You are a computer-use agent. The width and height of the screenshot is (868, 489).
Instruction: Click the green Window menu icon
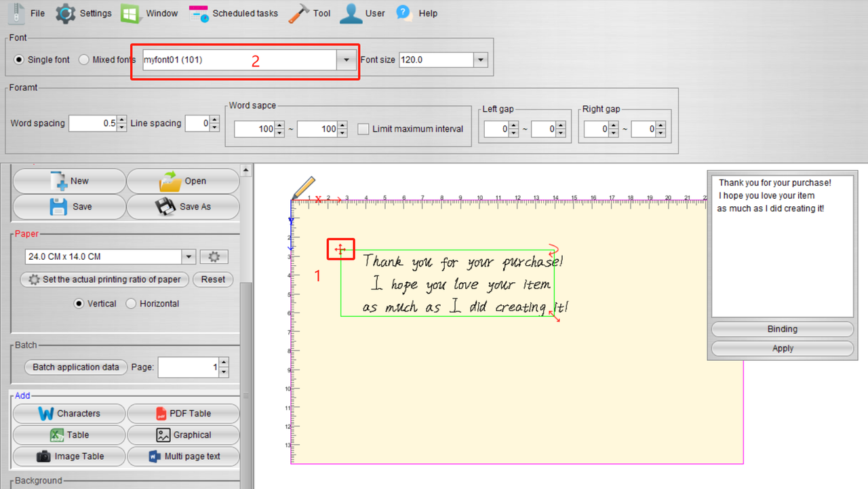132,13
